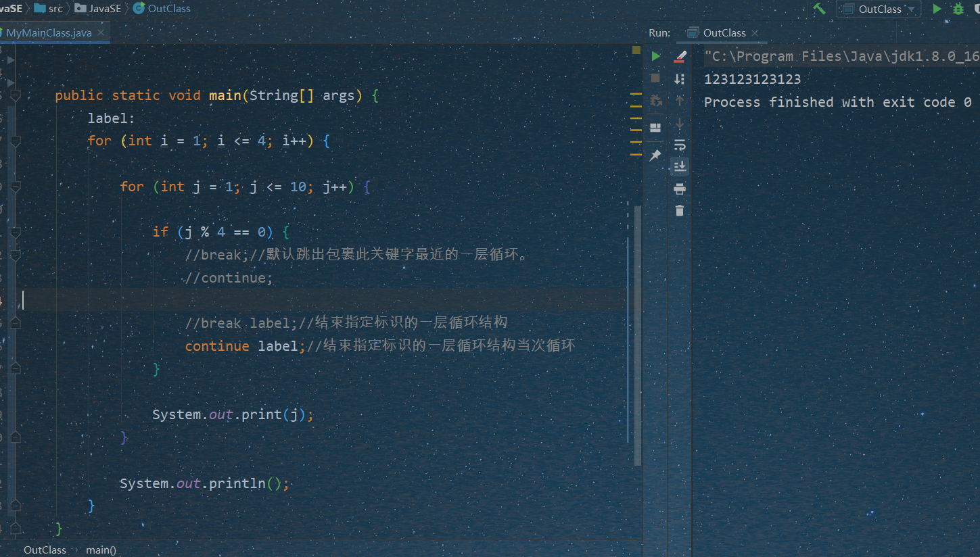The height and width of the screenshot is (557, 980).
Task: Stop the running process in Run panel
Action: click(x=655, y=78)
